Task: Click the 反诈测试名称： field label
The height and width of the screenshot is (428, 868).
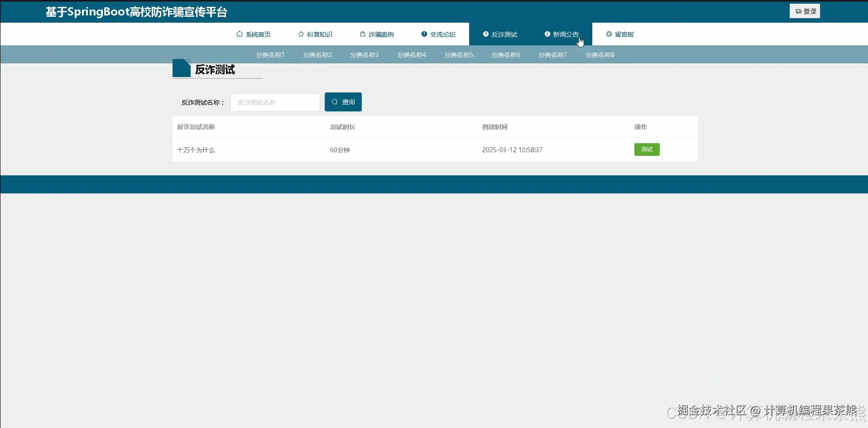Action: tap(203, 102)
